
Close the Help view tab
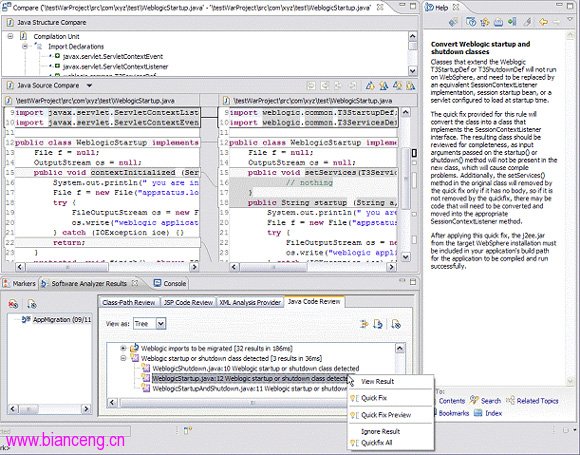coord(456,7)
